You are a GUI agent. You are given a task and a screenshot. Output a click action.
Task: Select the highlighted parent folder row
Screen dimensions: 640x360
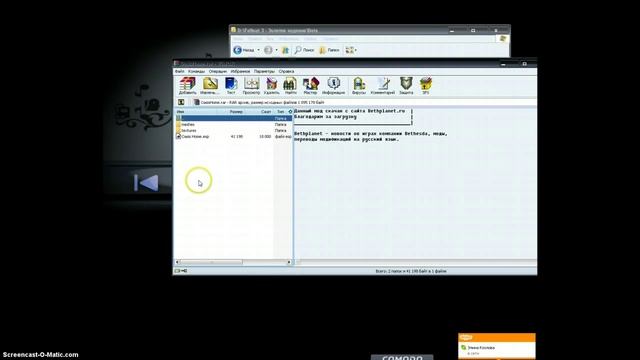(233, 118)
